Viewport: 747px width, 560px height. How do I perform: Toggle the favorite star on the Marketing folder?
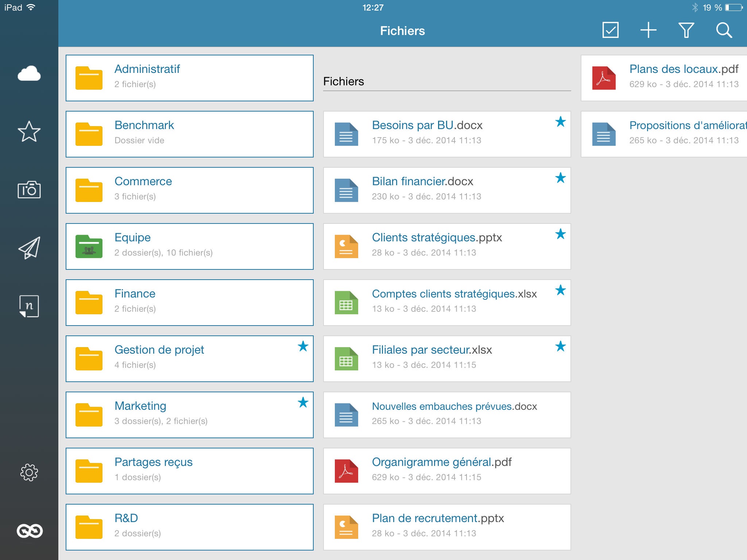303,402
